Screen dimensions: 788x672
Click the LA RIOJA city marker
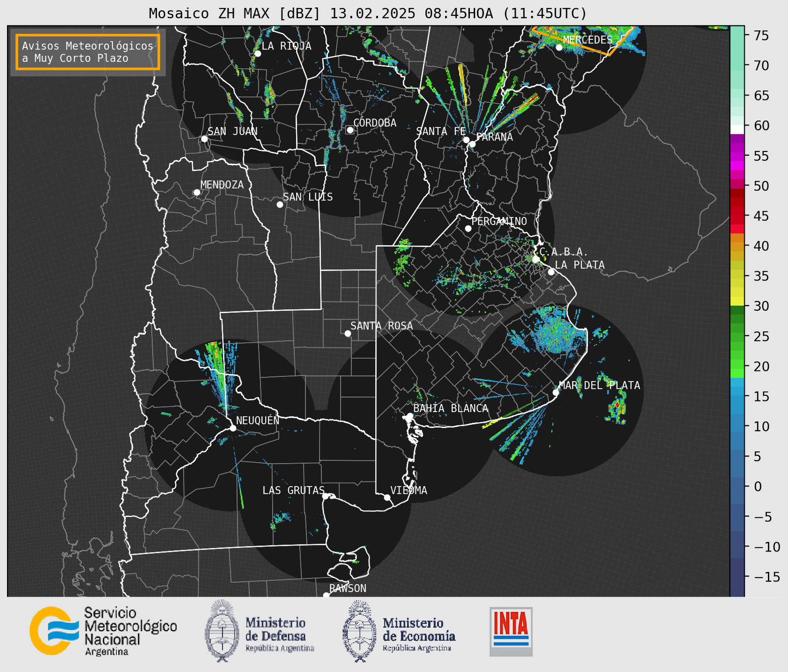pos(257,54)
